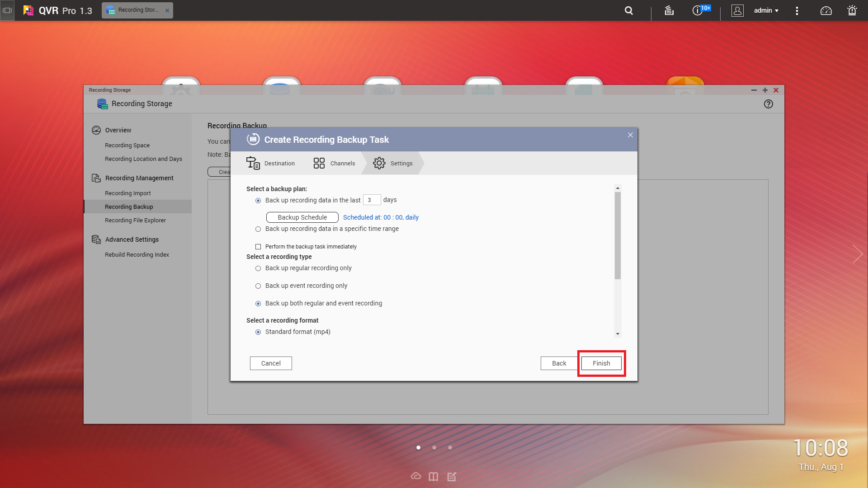868x488 pixels.
Task: Open the dashboard gauge icon
Action: (826, 10)
